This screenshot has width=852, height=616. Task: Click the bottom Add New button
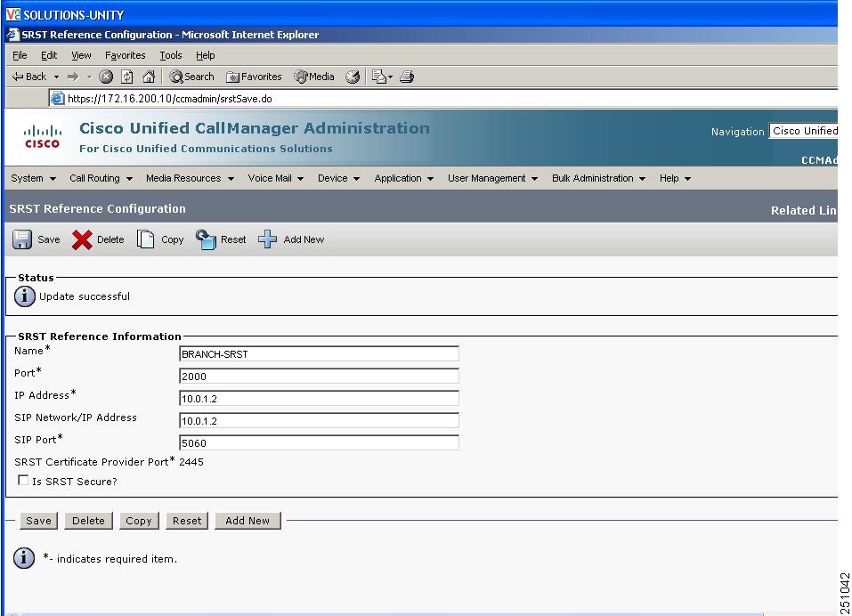click(x=247, y=521)
